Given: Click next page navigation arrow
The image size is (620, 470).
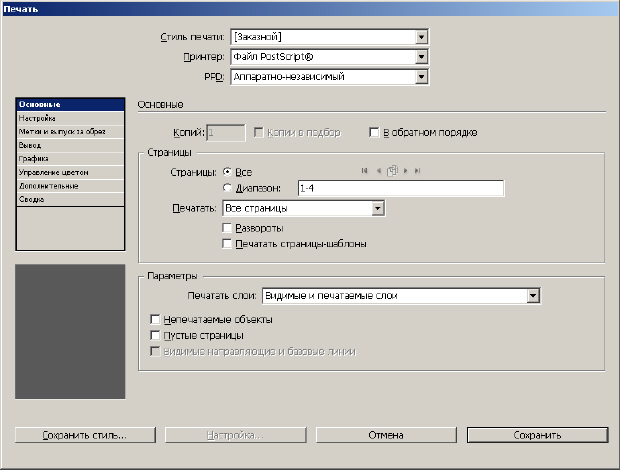Looking at the screenshot, I should click(x=405, y=171).
